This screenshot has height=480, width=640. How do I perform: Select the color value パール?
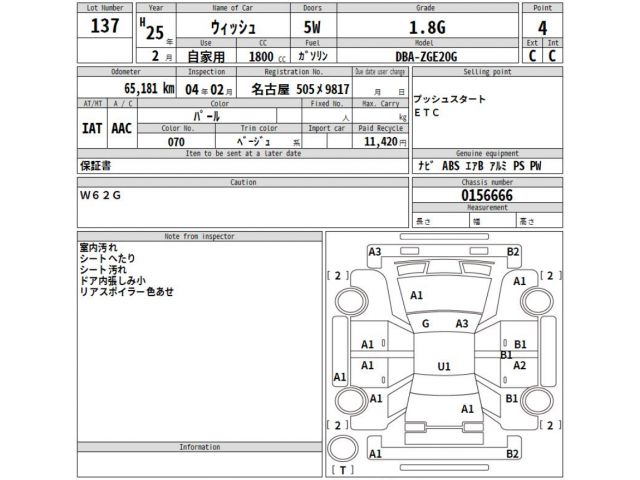(x=207, y=116)
